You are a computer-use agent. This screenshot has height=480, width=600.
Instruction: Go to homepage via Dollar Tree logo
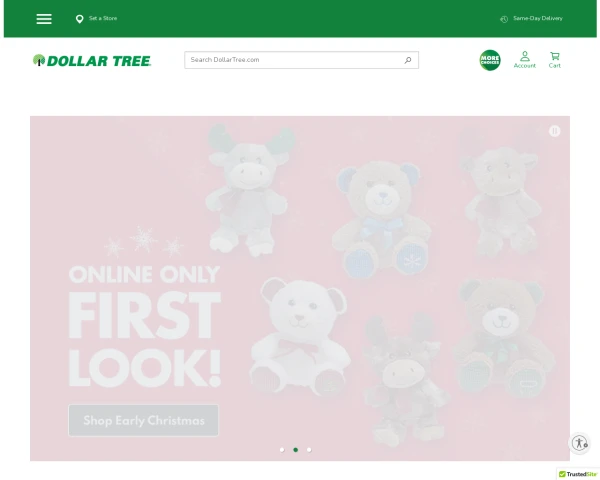92,60
